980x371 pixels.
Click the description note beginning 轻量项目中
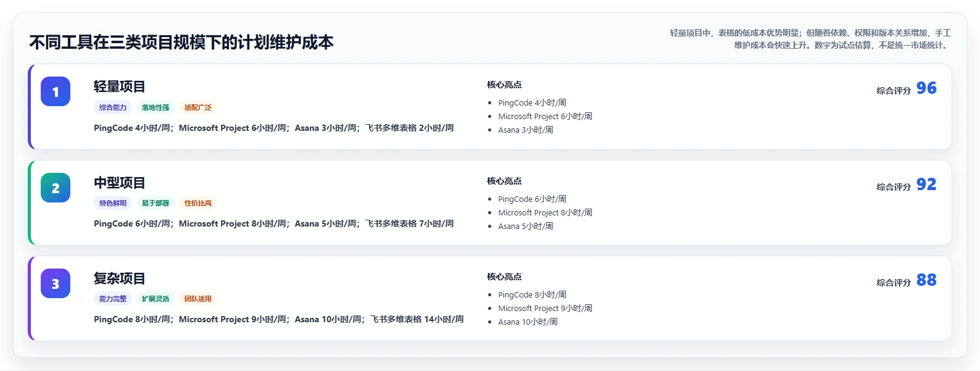click(810, 39)
